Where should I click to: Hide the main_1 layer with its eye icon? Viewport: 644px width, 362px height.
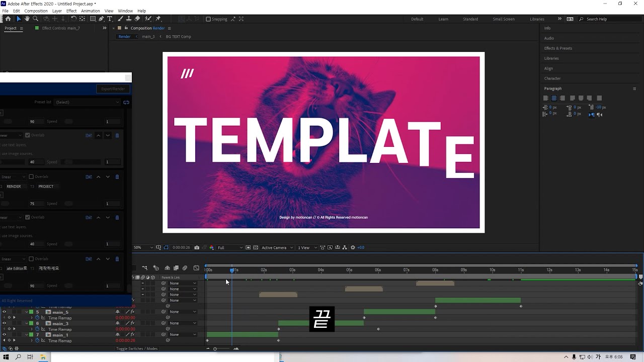[4, 335]
